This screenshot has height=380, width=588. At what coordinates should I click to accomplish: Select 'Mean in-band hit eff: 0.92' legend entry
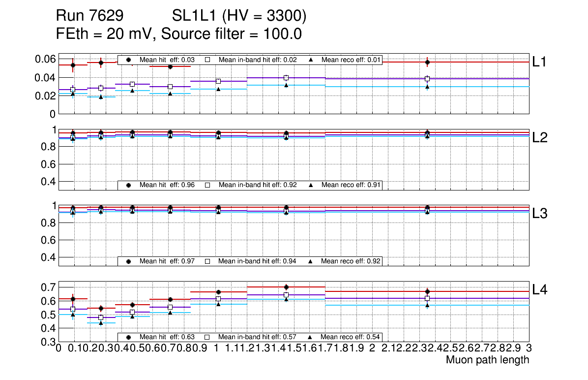258,185
